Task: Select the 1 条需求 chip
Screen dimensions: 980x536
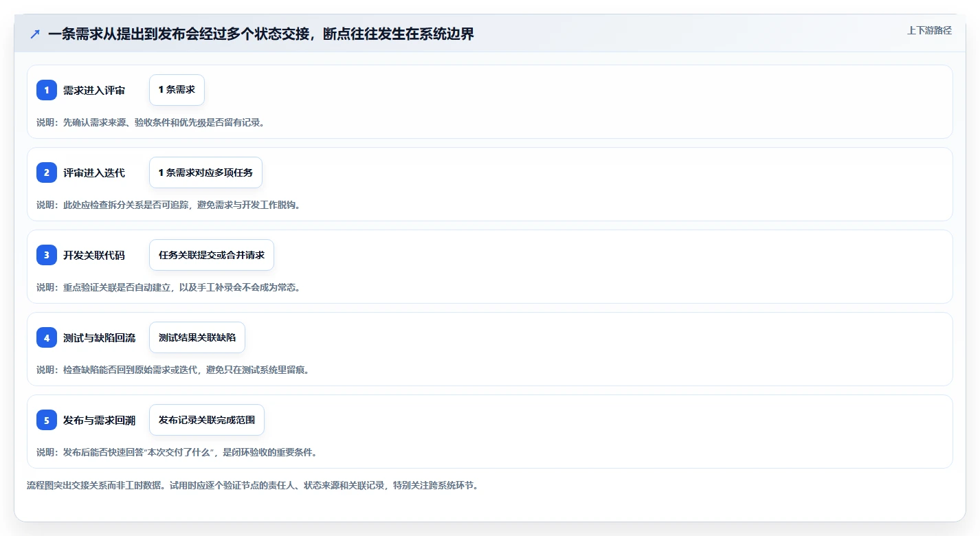Action: 177,90
